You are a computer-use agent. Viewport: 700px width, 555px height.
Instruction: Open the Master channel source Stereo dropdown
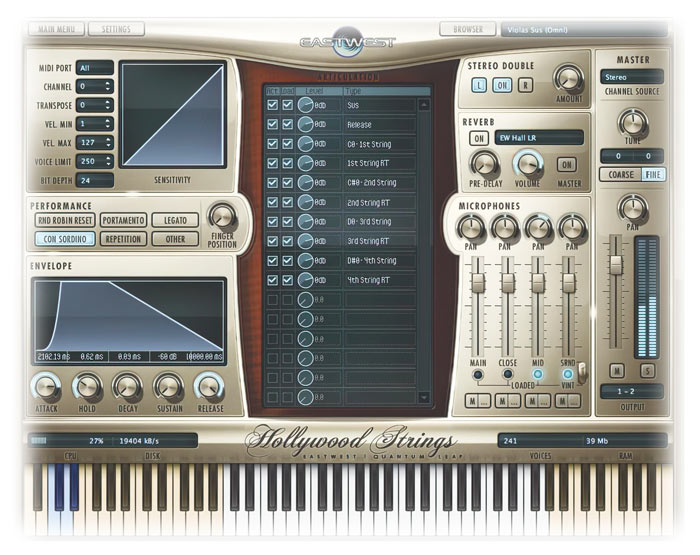point(632,77)
